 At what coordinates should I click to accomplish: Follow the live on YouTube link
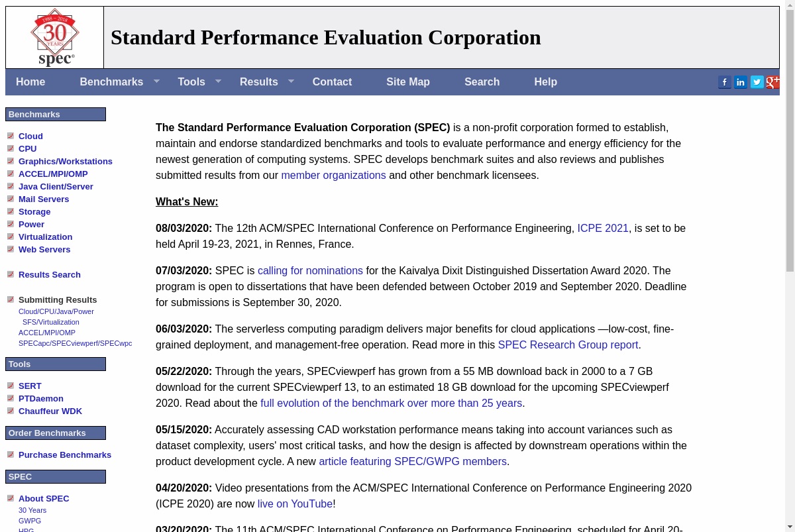295,504
